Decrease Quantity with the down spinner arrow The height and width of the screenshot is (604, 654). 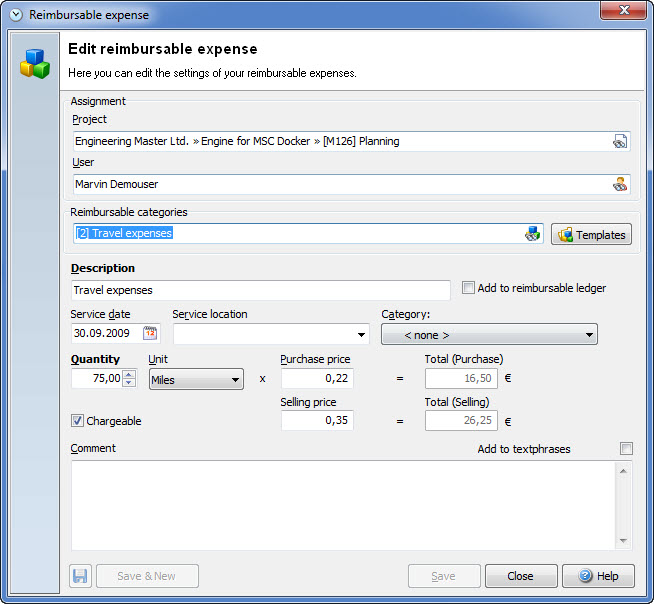[x=129, y=383]
